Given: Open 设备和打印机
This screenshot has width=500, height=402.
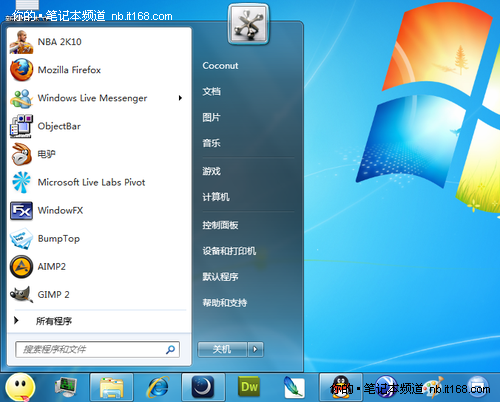Looking at the screenshot, I should click(x=229, y=251).
